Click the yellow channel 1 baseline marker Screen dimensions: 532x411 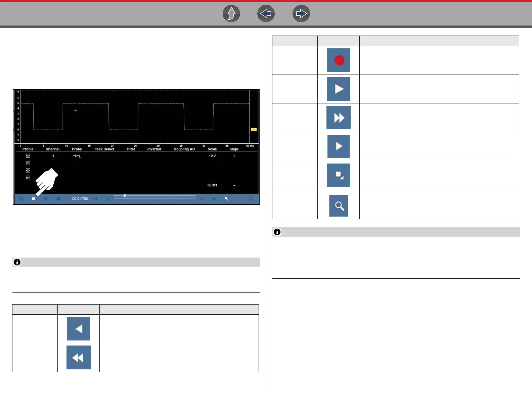(x=254, y=130)
